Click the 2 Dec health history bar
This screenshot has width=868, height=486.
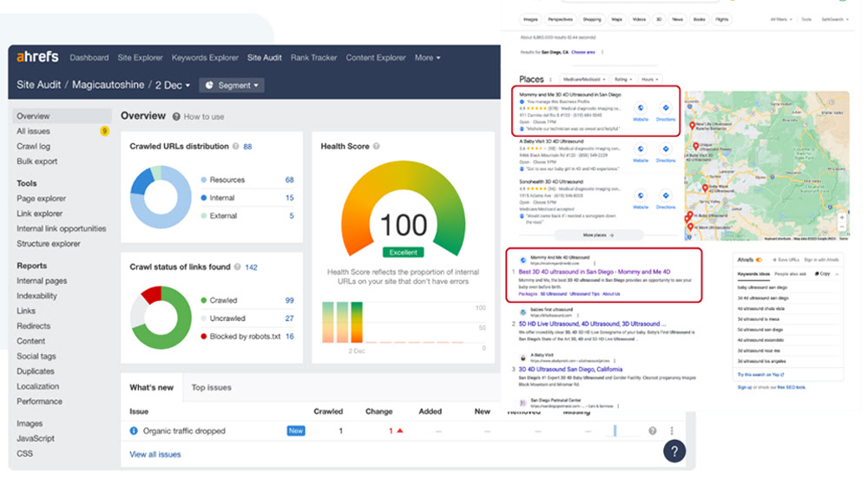click(x=356, y=322)
